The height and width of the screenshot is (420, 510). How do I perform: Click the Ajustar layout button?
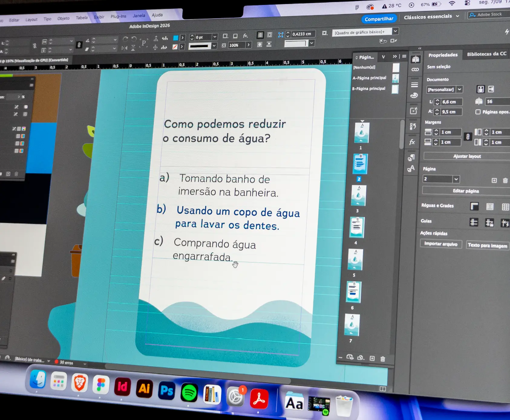[467, 156]
